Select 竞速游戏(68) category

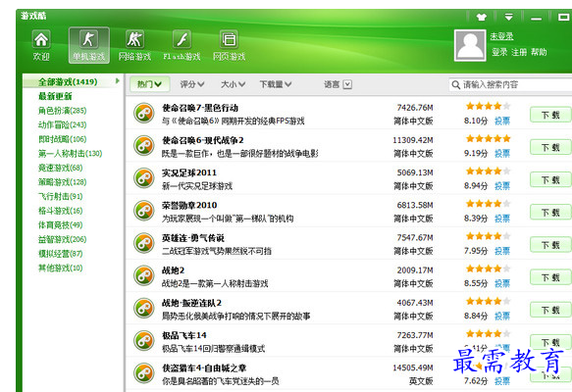[61, 168]
